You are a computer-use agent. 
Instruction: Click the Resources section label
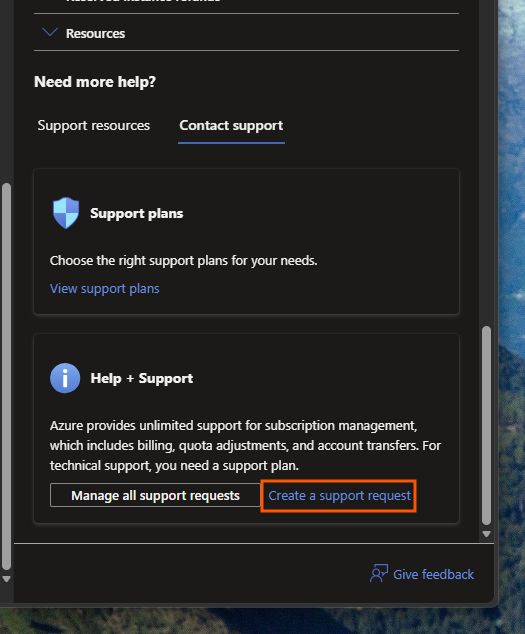pyautogui.click(x=95, y=34)
